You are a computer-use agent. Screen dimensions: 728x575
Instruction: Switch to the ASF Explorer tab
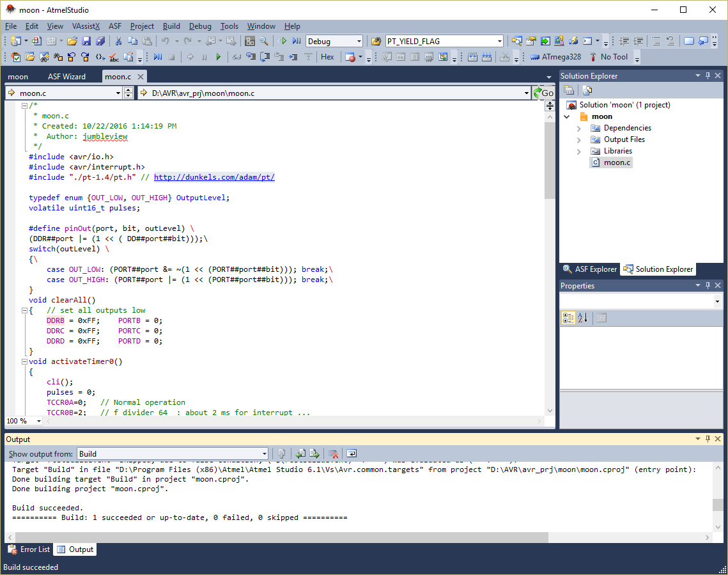coord(590,269)
